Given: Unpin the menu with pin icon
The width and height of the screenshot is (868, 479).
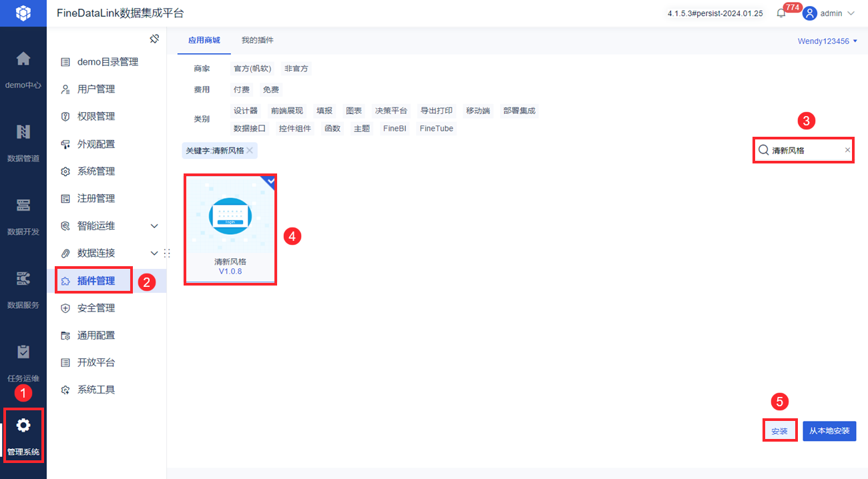Looking at the screenshot, I should point(154,39).
